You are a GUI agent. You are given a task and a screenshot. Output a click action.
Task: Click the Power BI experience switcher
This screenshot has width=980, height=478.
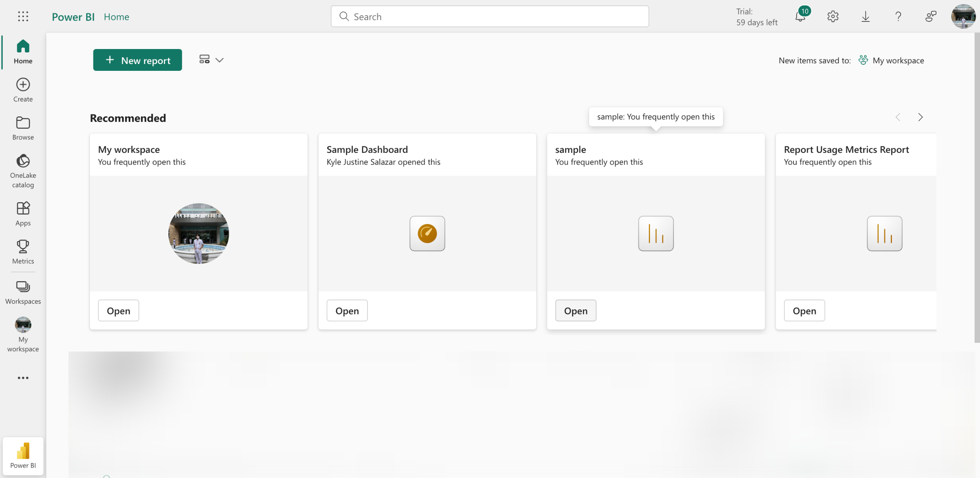pyautogui.click(x=23, y=456)
